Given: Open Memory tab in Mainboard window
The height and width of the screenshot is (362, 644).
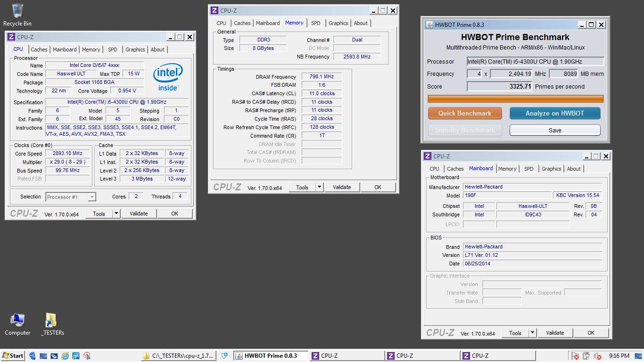Looking at the screenshot, I should tap(507, 169).
